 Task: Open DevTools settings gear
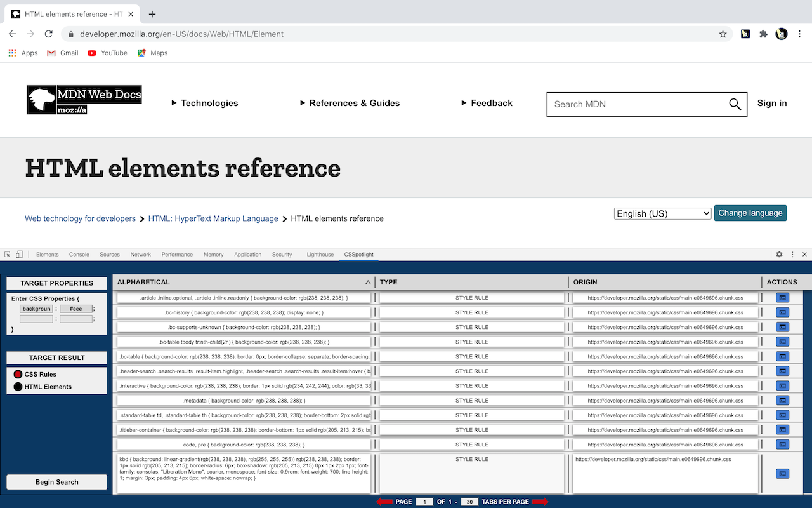point(779,254)
